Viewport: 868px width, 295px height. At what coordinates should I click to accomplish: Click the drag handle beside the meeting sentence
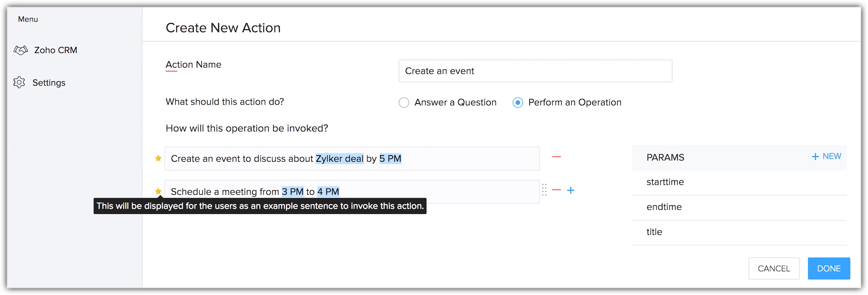(544, 190)
